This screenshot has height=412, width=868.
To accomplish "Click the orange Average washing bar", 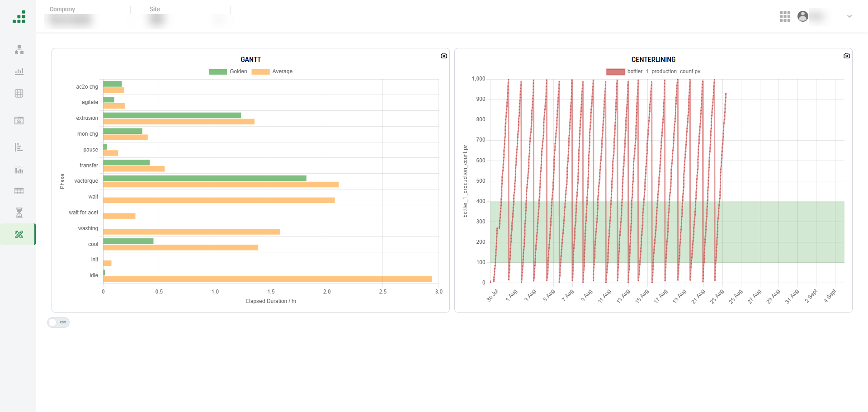I will click(192, 232).
